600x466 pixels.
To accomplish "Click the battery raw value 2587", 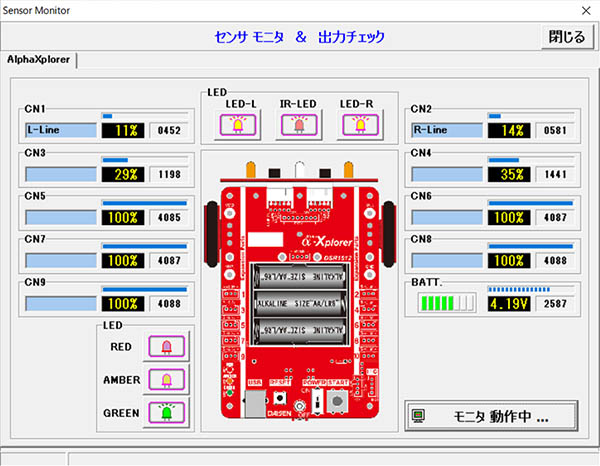I will tap(555, 304).
